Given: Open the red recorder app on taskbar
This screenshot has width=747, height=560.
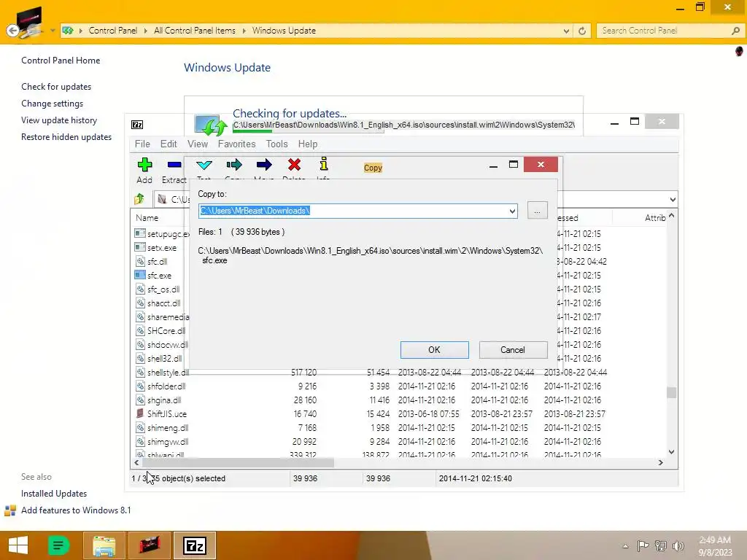Looking at the screenshot, I should click(x=149, y=545).
